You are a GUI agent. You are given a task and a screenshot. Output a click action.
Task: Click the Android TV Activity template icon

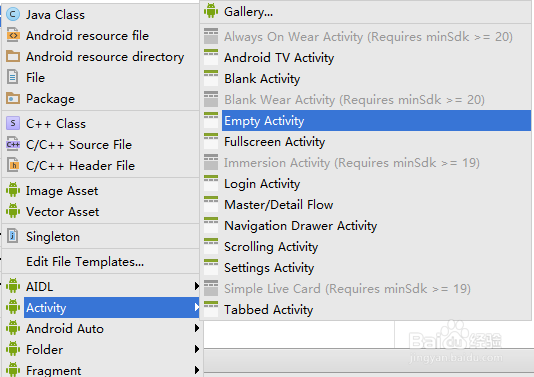point(211,57)
